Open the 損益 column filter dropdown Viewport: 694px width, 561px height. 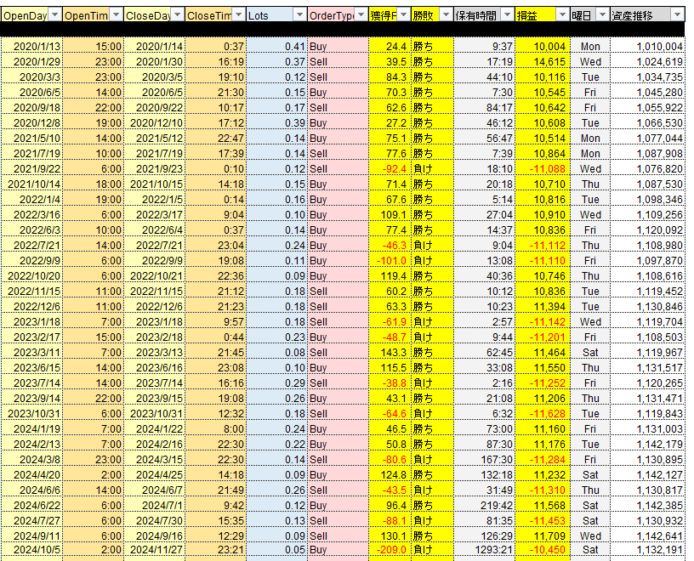point(562,17)
